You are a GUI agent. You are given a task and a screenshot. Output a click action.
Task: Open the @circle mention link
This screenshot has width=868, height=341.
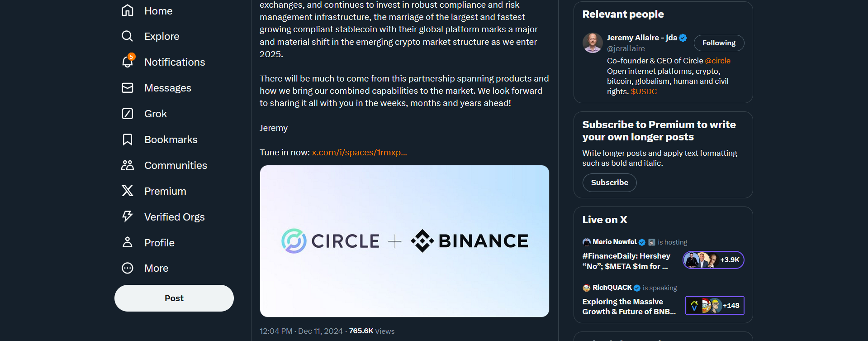tap(717, 61)
